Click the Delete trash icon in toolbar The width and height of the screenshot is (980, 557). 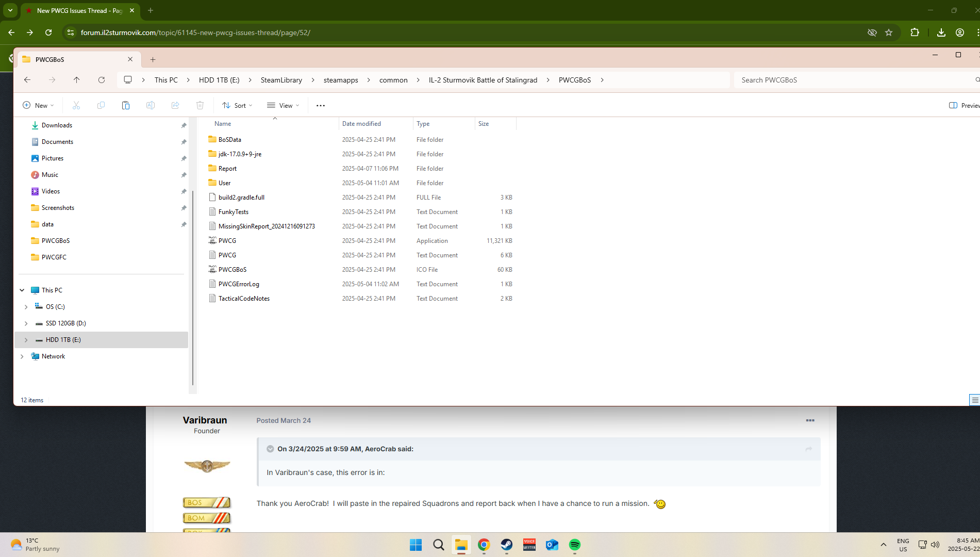(200, 105)
